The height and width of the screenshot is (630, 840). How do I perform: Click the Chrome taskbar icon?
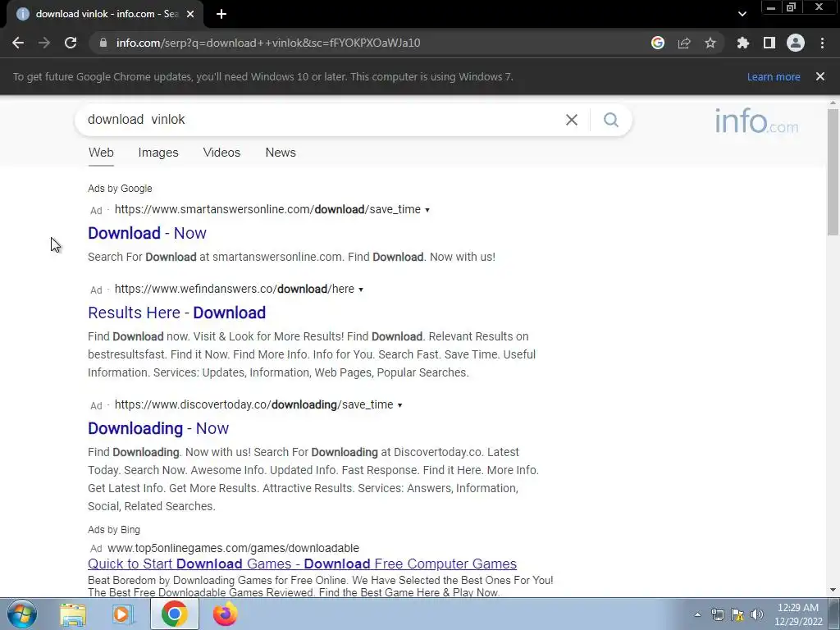point(174,614)
